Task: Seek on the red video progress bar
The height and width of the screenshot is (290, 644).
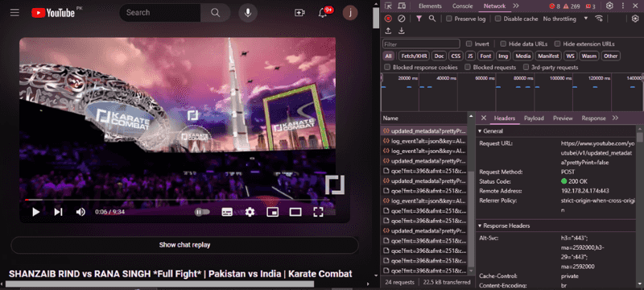Action: pyautogui.click(x=176, y=200)
